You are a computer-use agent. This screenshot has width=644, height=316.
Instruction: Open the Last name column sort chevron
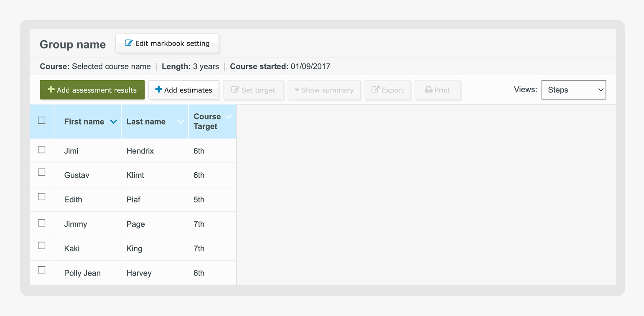[x=181, y=122]
